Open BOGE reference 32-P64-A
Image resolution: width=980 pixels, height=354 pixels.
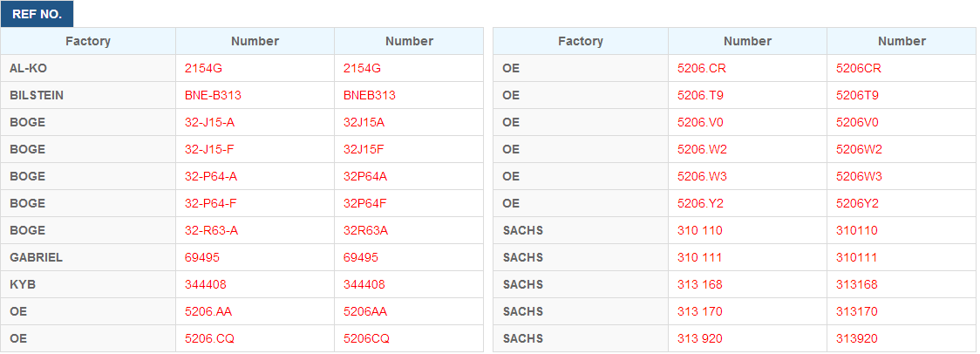pos(211,176)
